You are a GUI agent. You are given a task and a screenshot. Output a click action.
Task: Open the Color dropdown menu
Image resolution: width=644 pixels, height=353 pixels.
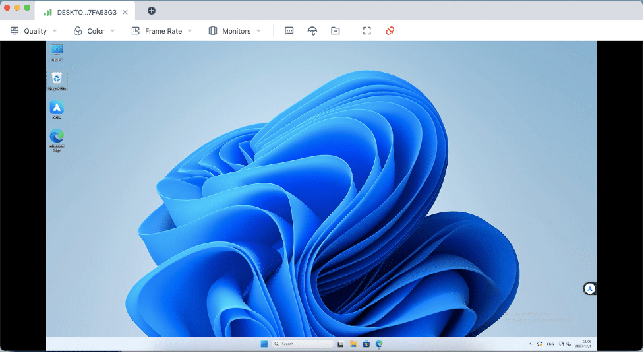tap(94, 31)
